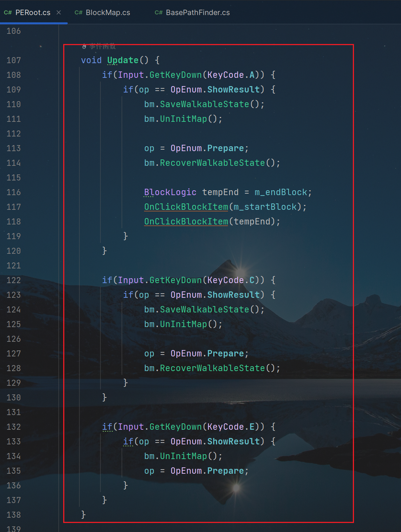
Task: Click the BlockLogic type on line 116
Action: 170,192
